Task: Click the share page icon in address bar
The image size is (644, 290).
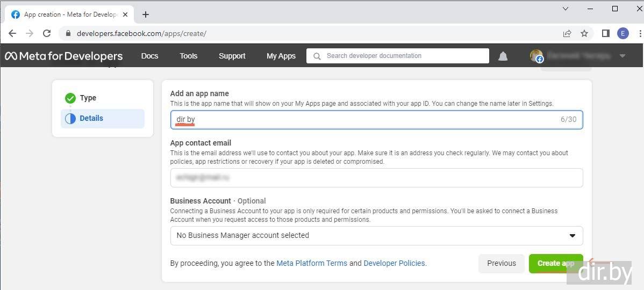Action: (x=567, y=33)
